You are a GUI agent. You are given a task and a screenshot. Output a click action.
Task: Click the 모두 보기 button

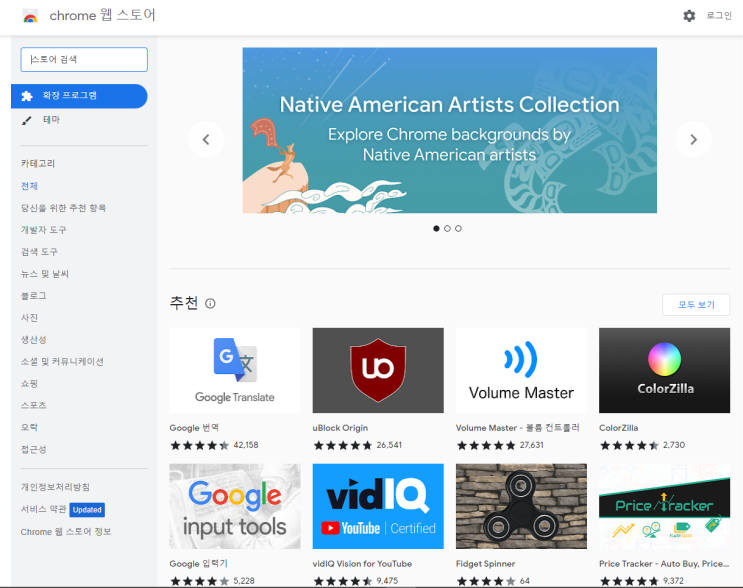tap(696, 305)
